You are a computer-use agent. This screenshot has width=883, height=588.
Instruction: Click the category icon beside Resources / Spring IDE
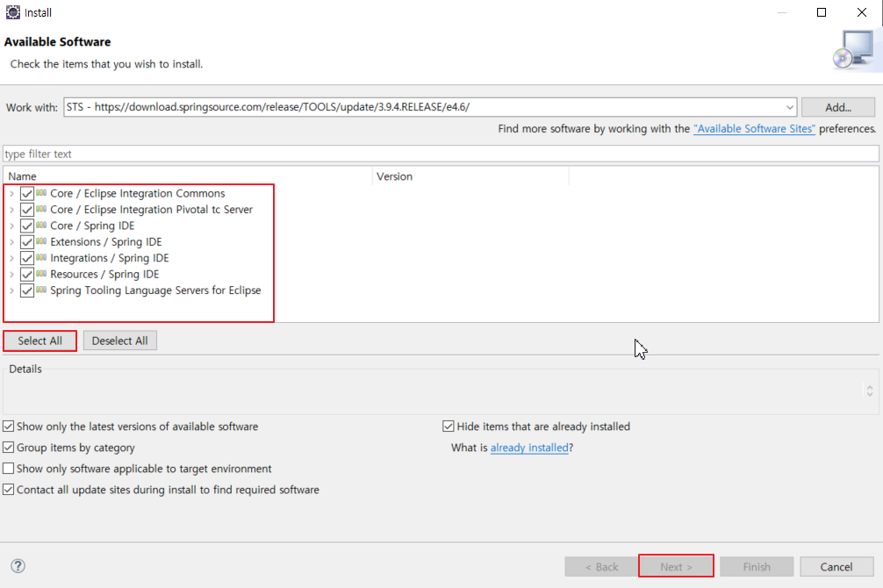(41, 274)
